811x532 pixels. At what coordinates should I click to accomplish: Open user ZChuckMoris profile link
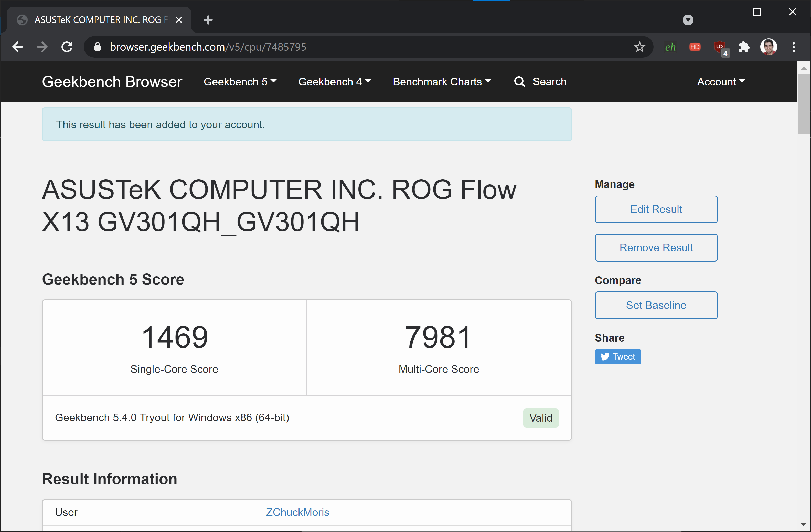tap(297, 512)
